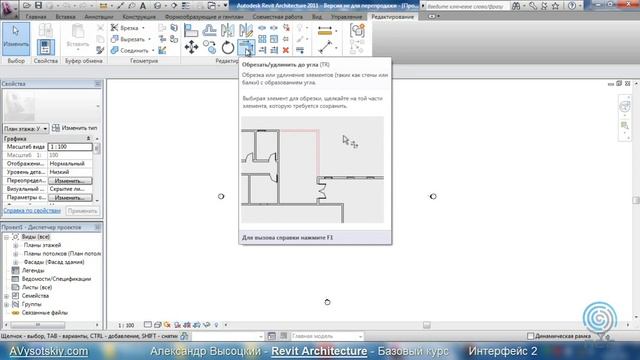The image size is (640, 360).
Task: Select the Text 'A' tool in quick access toolbar
Action: 143,6
